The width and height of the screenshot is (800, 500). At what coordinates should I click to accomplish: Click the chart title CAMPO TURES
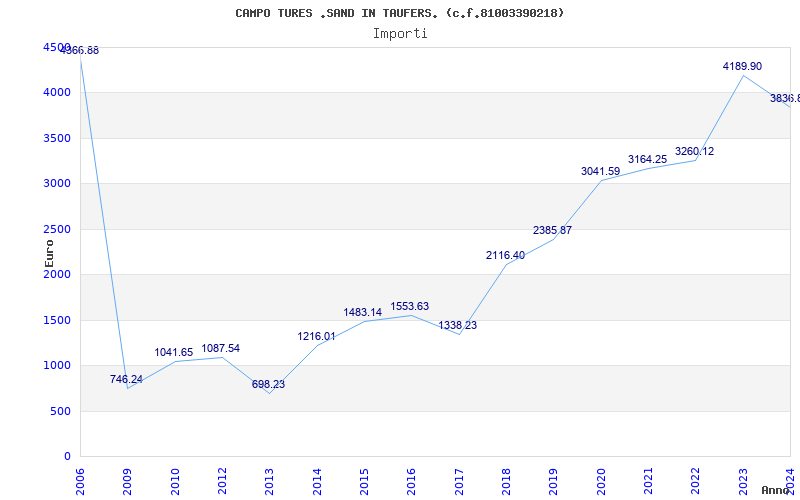pos(399,13)
